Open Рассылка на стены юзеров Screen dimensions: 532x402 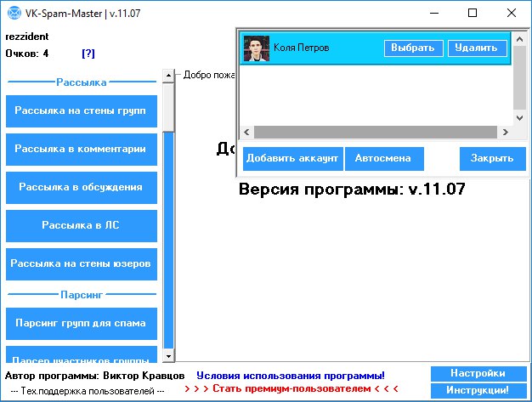tap(81, 263)
